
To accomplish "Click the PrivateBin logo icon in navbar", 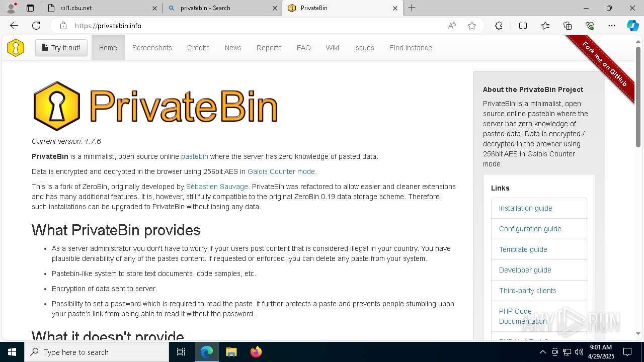I will click(x=16, y=48).
